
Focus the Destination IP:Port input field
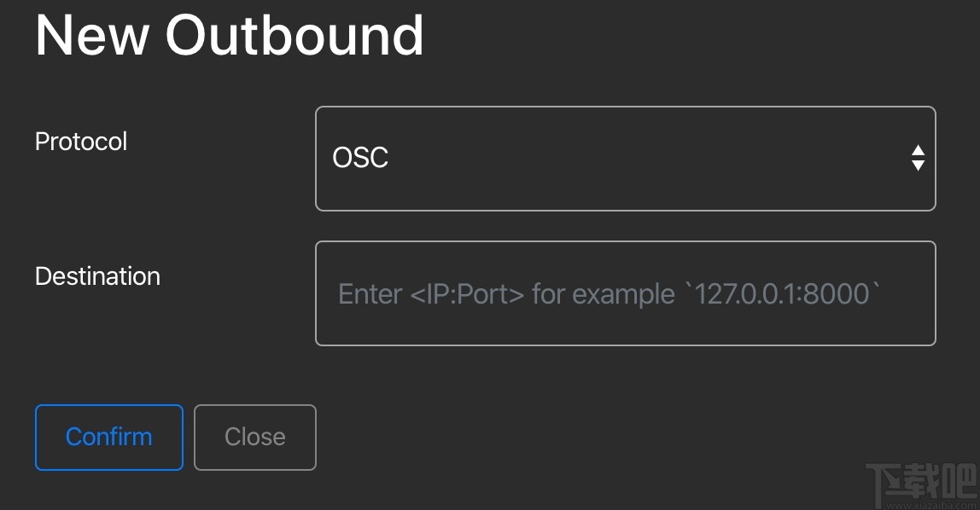625,293
